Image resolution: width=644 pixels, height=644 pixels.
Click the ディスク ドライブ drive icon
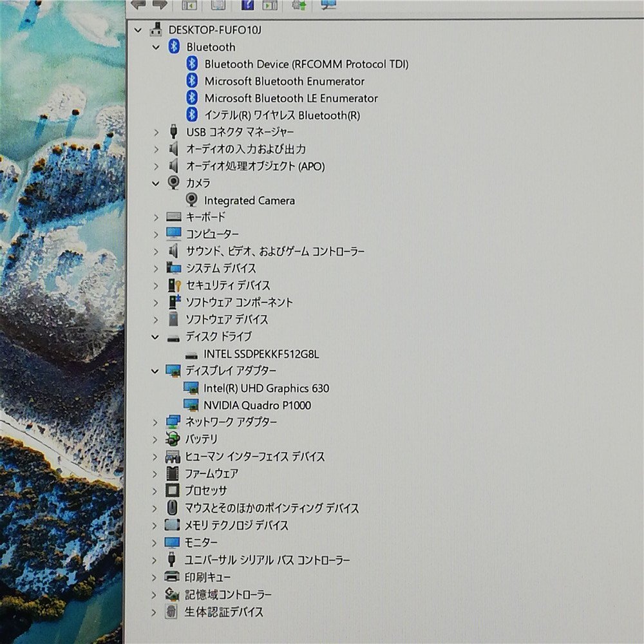(x=174, y=339)
